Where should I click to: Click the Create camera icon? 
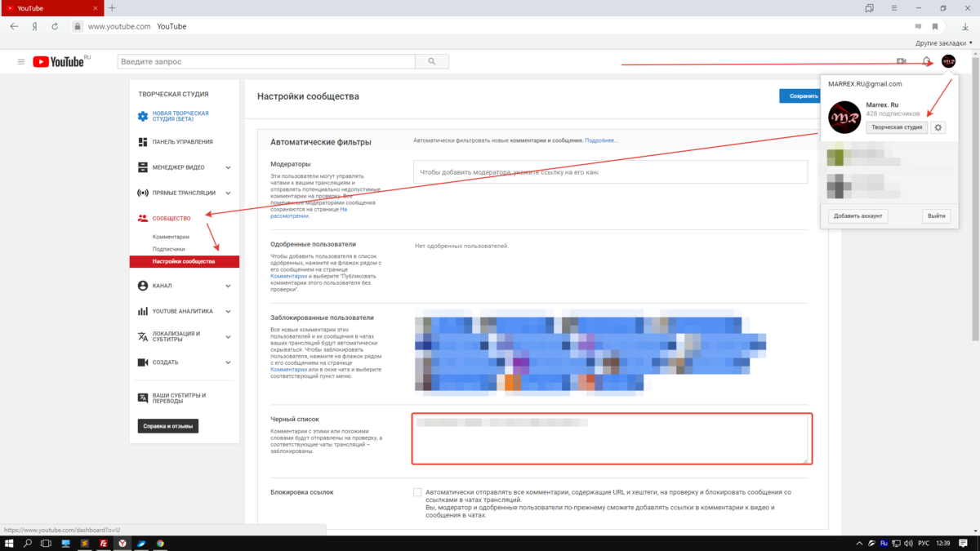click(x=143, y=362)
